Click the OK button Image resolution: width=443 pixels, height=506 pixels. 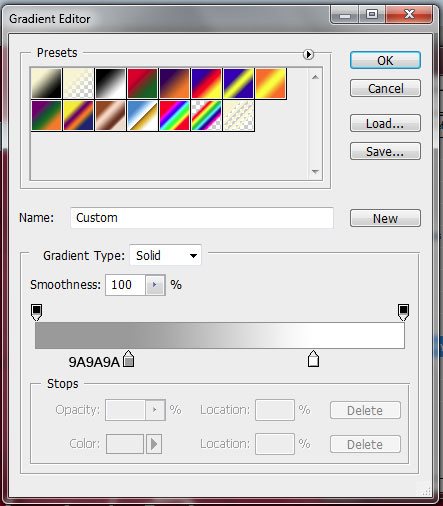pyautogui.click(x=385, y=60)
